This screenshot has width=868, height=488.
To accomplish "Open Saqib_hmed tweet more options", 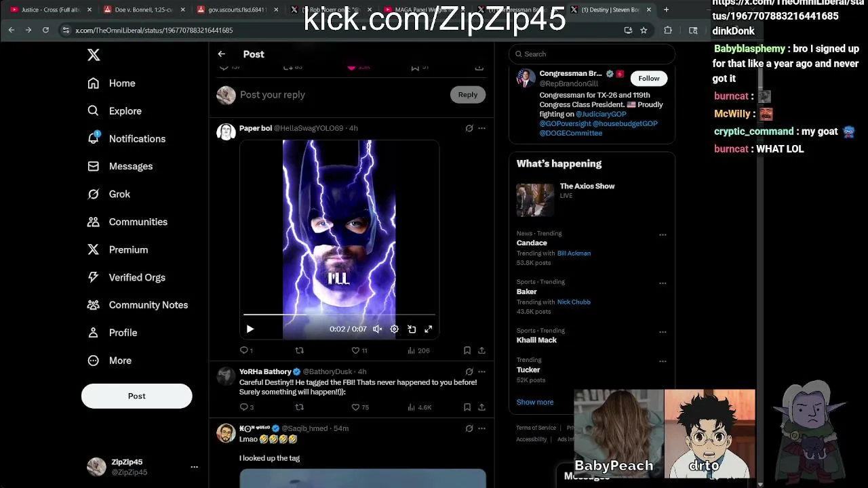I will pyautogui.click(x=481, y=429).
